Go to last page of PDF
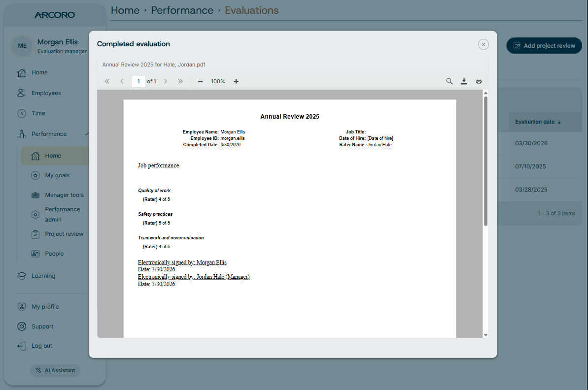Screen dimensions: 588x390 180,81
